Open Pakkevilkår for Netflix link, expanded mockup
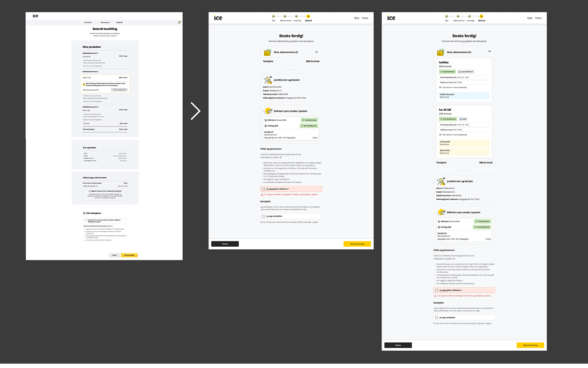The width and height of the screenshot is (588, 368). (443, 259)
